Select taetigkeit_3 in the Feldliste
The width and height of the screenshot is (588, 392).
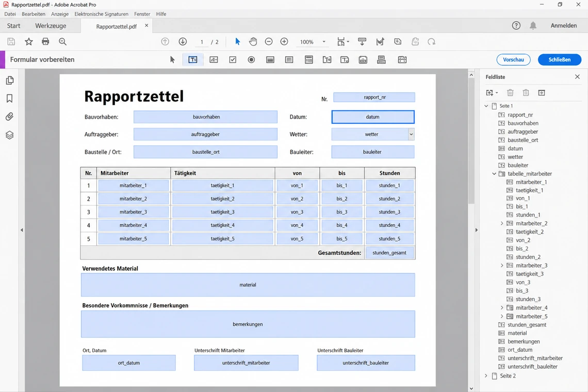pos(530,274)
